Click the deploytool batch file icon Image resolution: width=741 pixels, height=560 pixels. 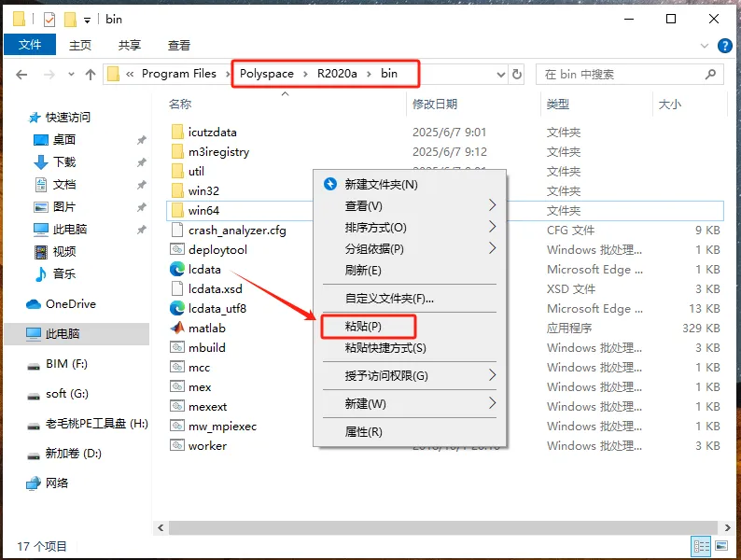pyautogui.click(x=177, y=249)
